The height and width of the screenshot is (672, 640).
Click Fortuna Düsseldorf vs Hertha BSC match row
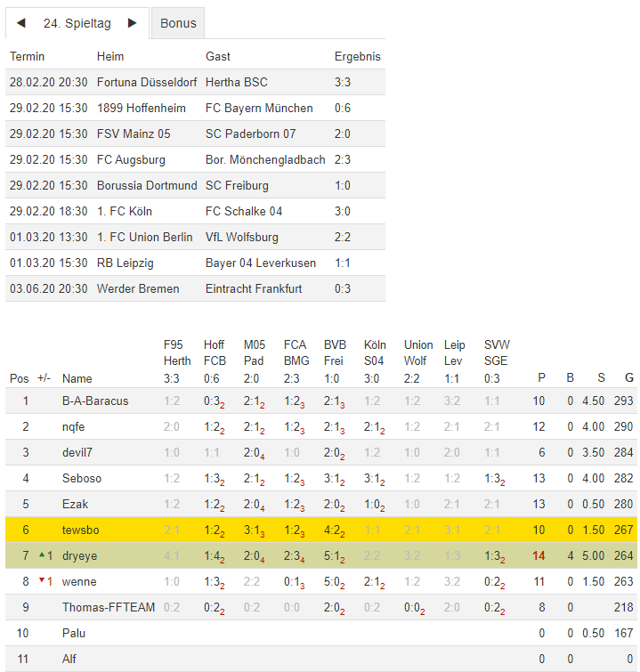(x=196, y=82)
